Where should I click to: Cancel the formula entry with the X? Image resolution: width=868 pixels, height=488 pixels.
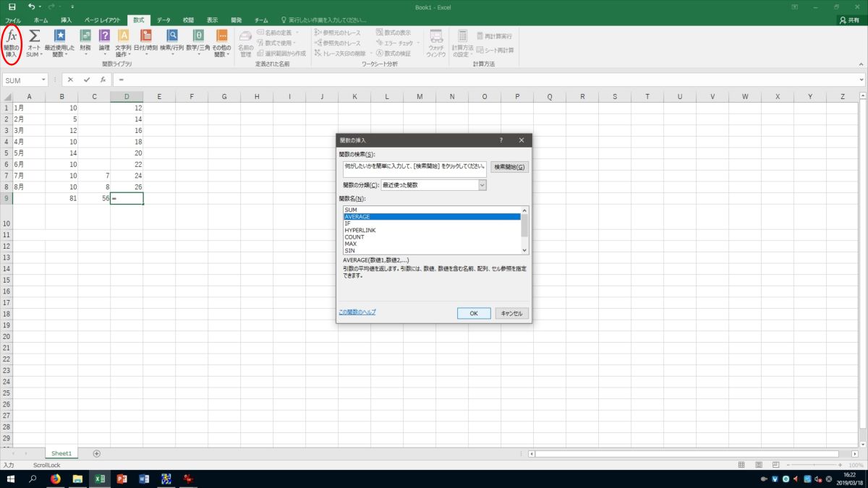[x=70, y=80]
